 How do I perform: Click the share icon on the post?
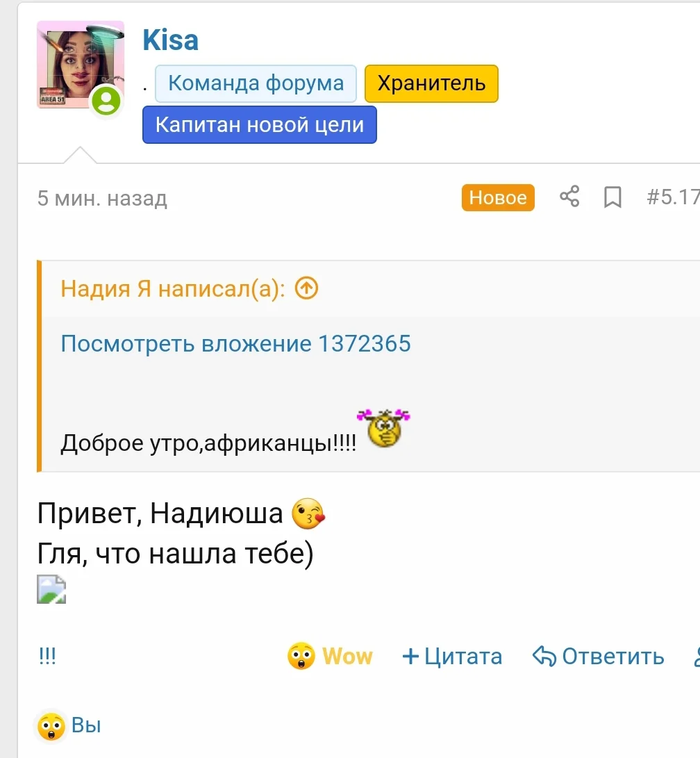(569, 197)
